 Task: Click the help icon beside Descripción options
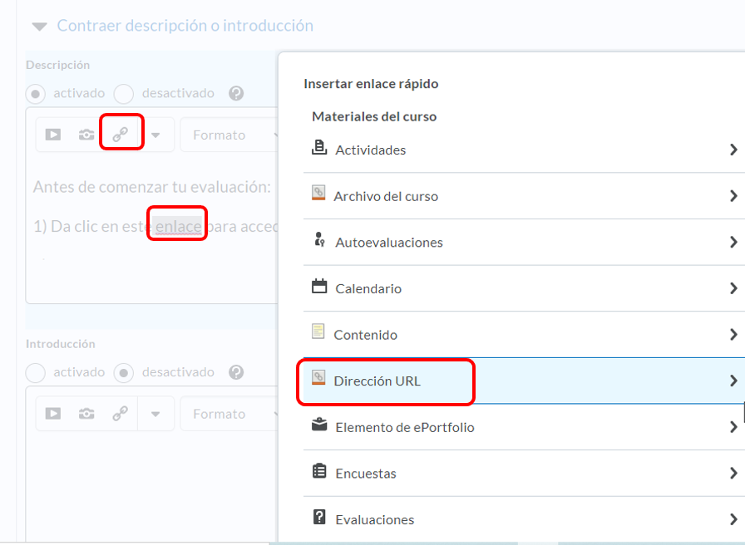click(236, 93)
